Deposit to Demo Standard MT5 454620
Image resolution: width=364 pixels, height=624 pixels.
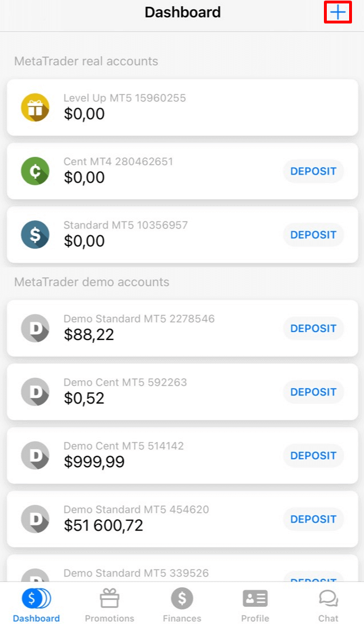coord(313,519)
